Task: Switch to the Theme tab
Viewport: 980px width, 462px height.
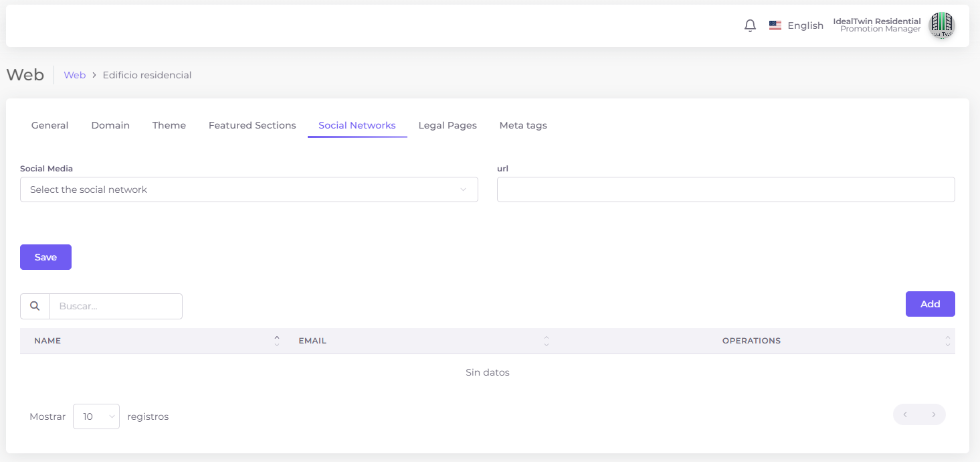Action: 169,125
